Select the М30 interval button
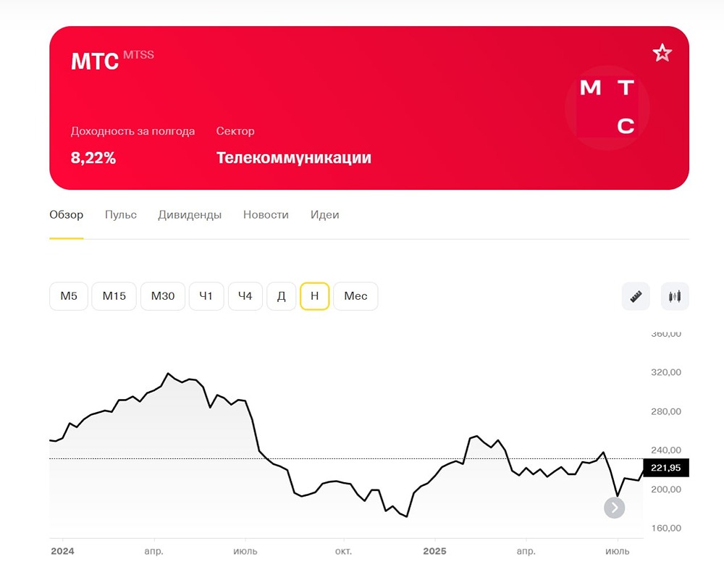724x588 pixels. coord(162,296)
